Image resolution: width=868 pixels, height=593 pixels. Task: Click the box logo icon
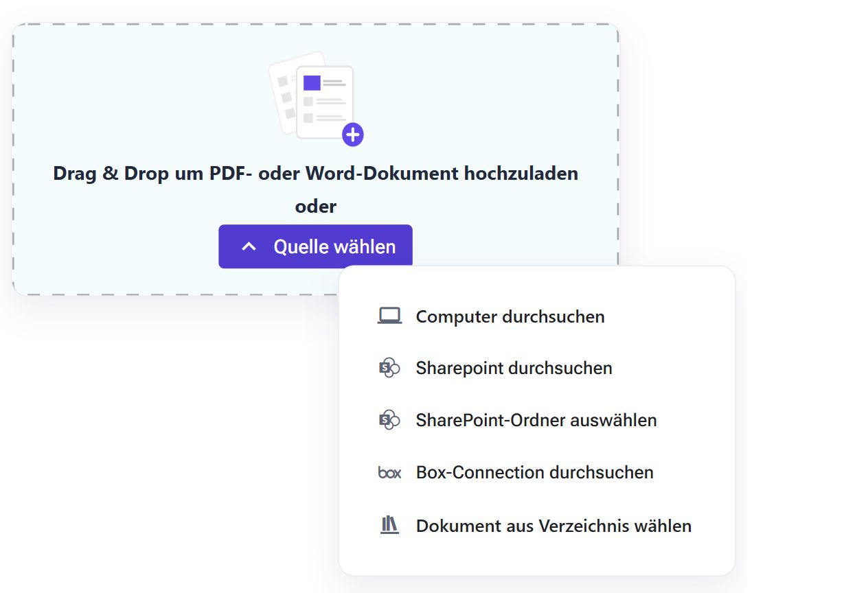389,472
